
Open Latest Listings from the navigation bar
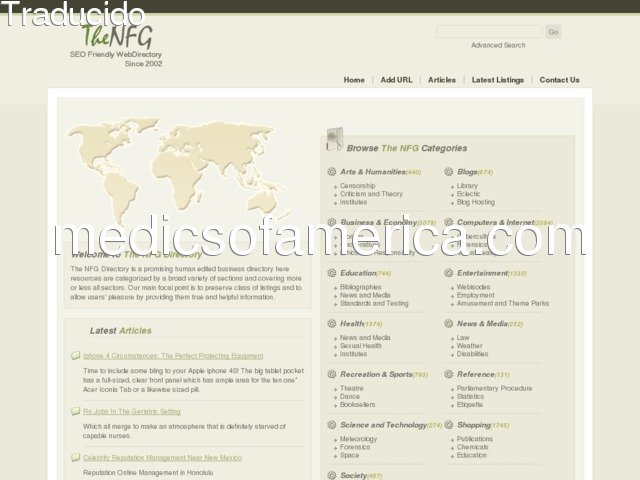coord(497,80)
